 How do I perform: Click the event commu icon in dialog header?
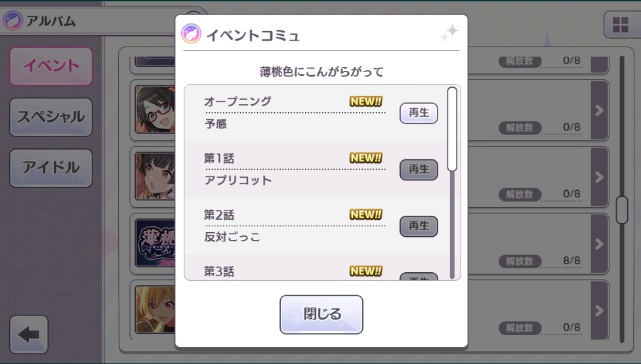coord(192,34)
